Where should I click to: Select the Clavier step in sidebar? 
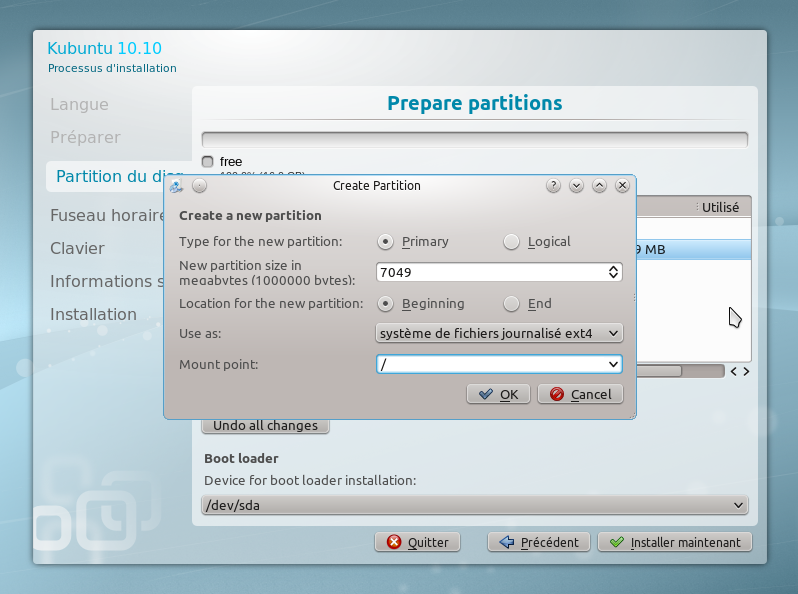coord(77,248)
